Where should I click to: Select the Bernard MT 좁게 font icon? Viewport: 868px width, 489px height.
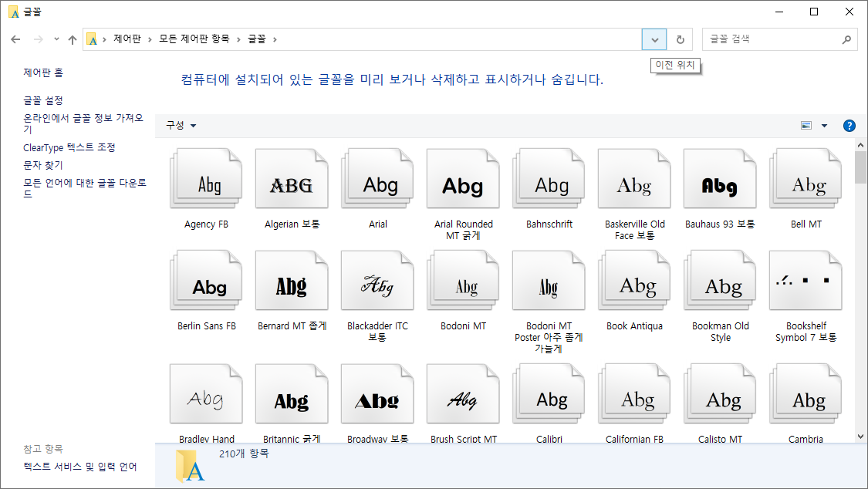coord(292,281)
